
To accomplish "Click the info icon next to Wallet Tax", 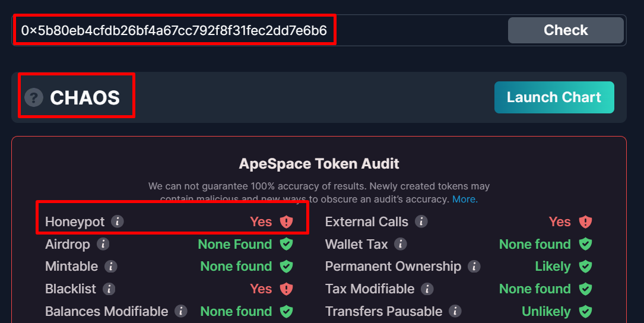I will click(x=401, y=244).
